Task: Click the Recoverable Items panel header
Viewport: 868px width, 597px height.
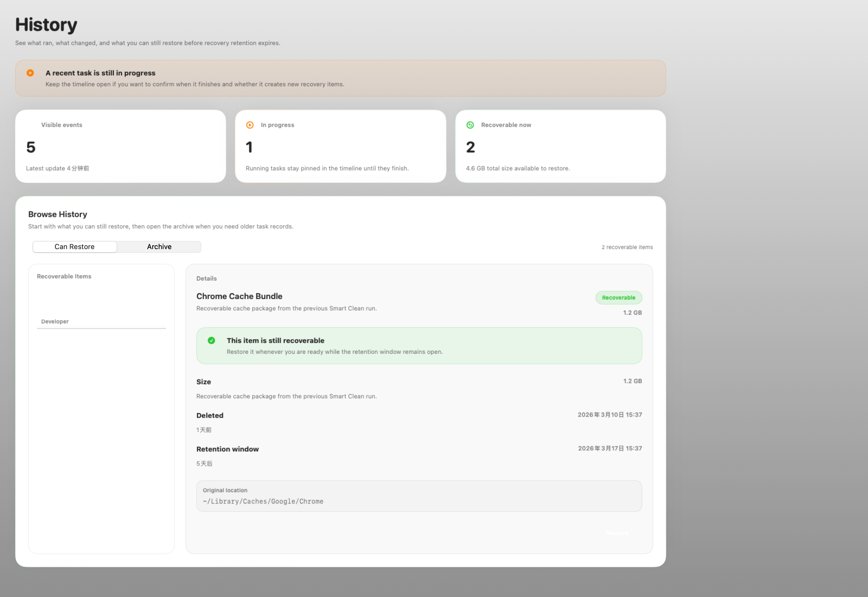Action: click(x=64, y=277)
